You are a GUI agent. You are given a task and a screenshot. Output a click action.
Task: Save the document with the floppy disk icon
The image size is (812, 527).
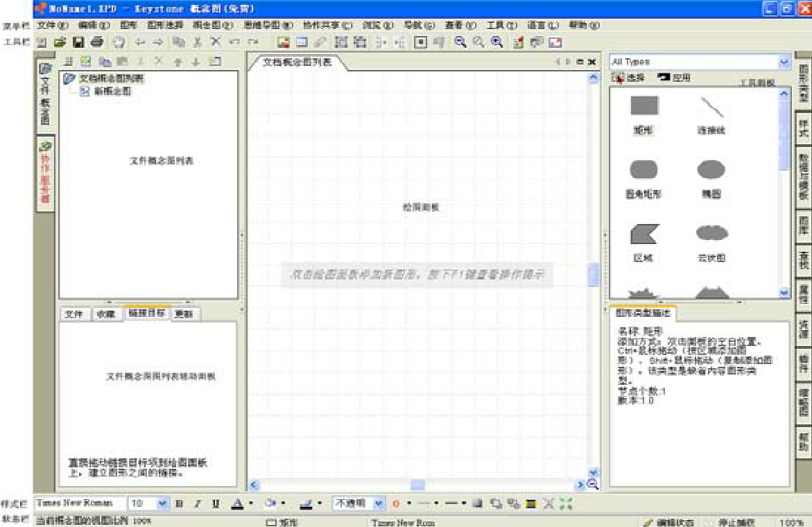(78, 42)
